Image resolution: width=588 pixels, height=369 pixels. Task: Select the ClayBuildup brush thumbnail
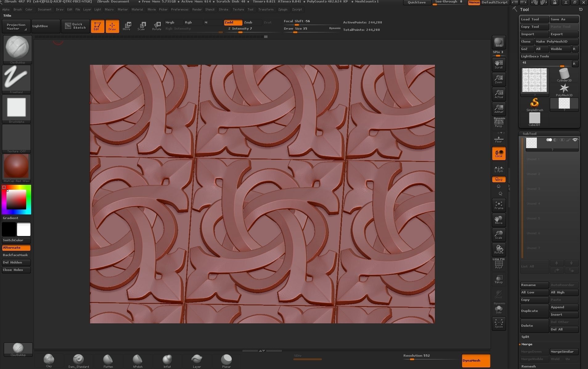click(17, 49)
